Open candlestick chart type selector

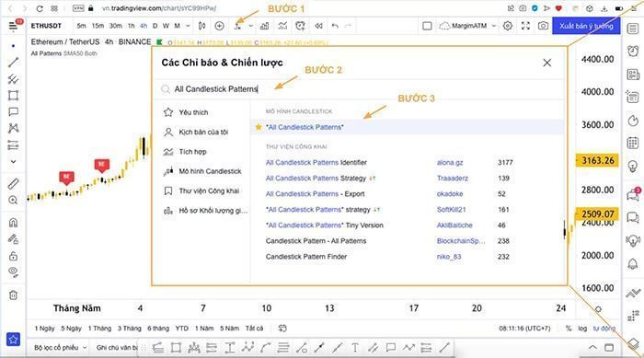point(201,26)
